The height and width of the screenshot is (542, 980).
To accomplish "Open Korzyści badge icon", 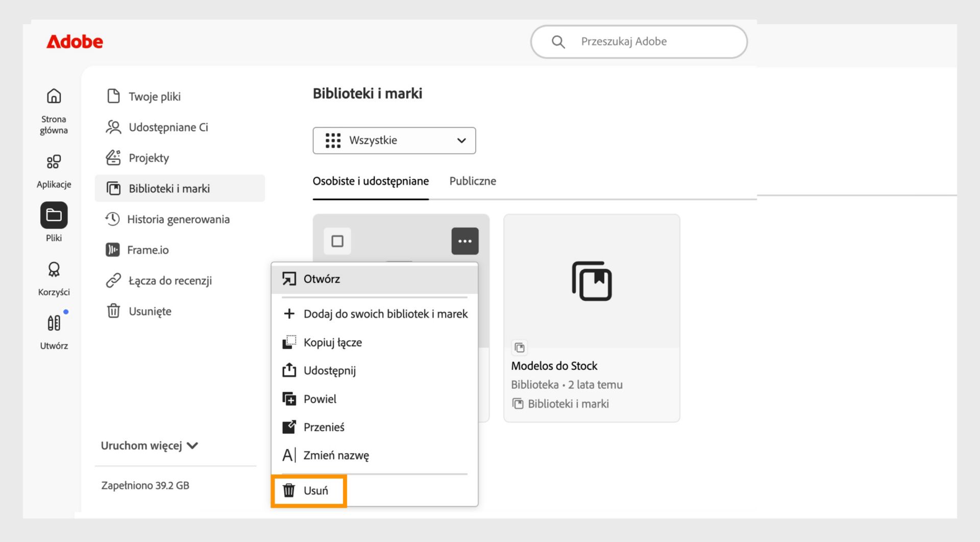I will click(54, 269).
